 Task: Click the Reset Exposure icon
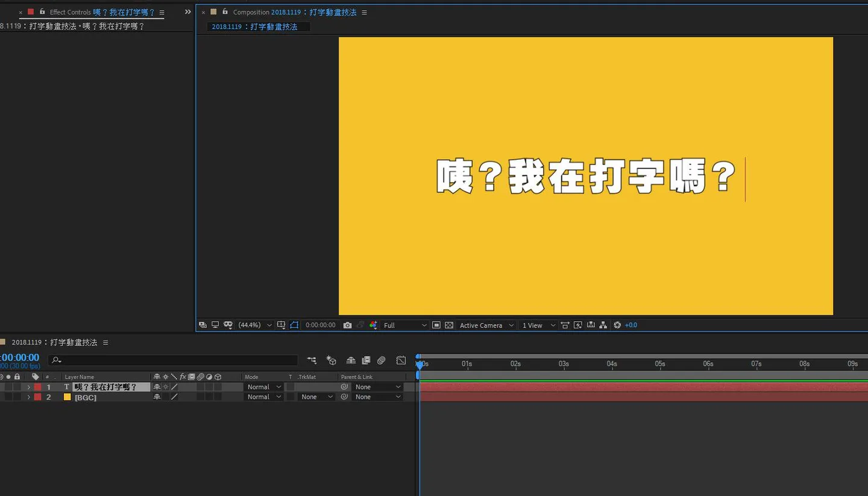tap(617, 325)
